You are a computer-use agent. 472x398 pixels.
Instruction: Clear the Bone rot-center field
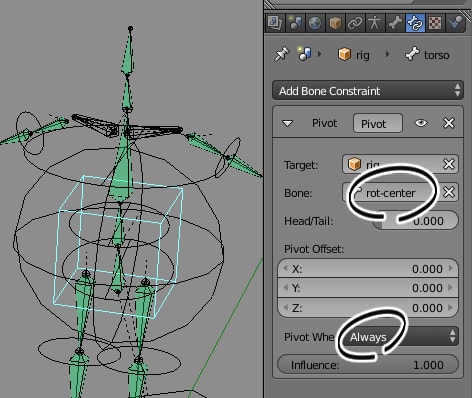449,192
